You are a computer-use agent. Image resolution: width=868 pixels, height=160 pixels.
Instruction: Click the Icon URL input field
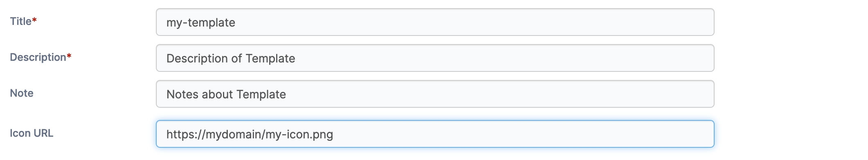coord(435,134)
